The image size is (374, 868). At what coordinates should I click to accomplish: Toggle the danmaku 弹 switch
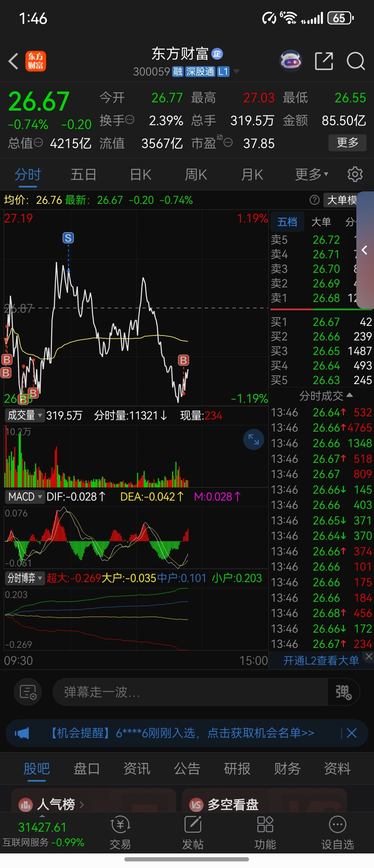344,692
